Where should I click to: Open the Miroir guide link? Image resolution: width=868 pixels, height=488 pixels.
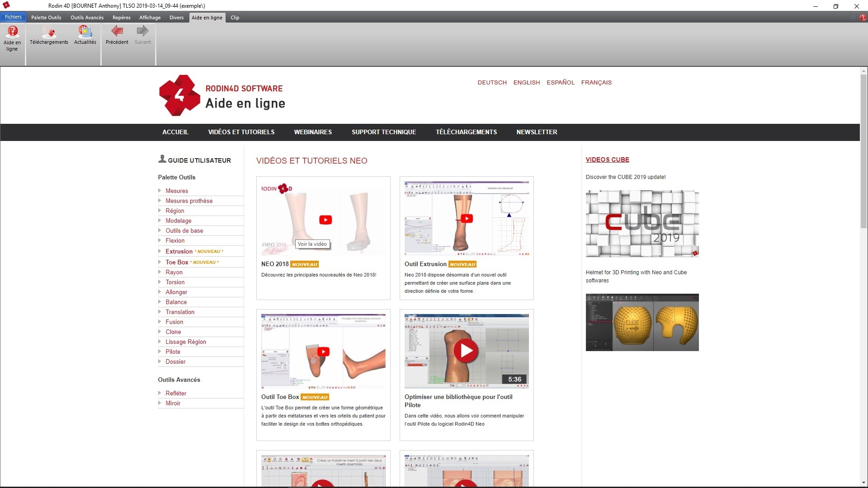pyautogui.click(x=173, y=403)
